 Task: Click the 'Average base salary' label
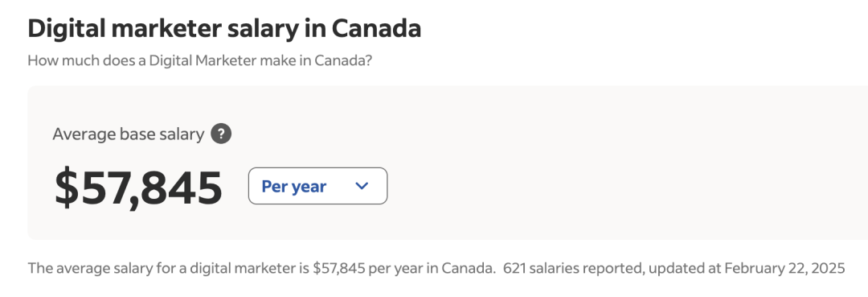click(129, 134)
